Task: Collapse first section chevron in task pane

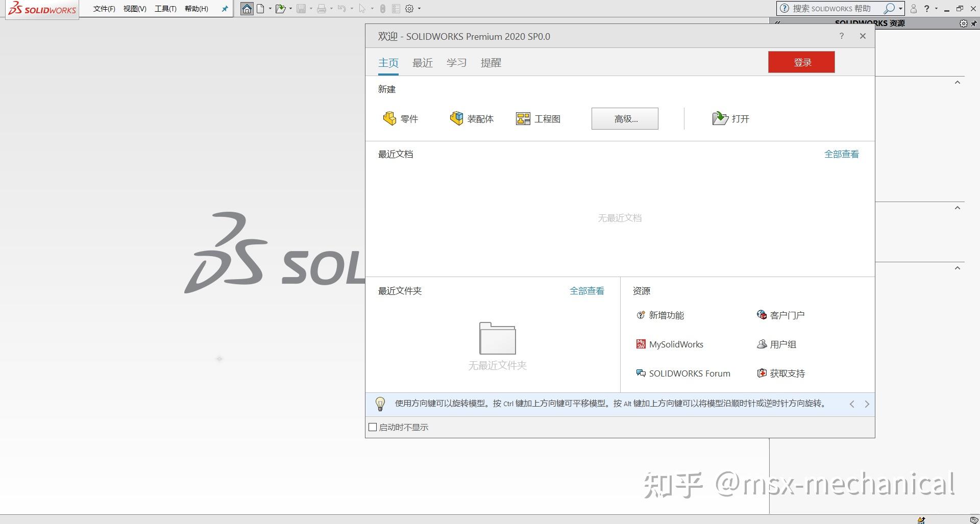Action: click(958, 82)
